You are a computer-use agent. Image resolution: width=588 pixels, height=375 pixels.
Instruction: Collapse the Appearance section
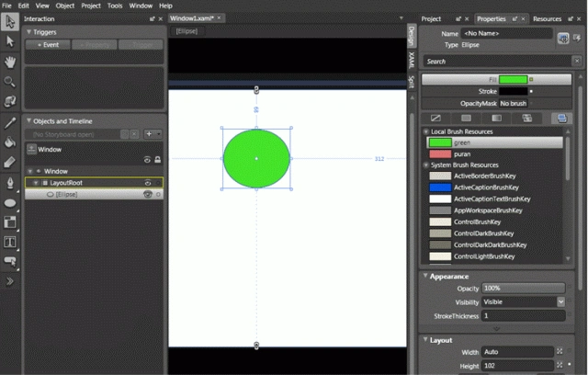tap(425, 276)
